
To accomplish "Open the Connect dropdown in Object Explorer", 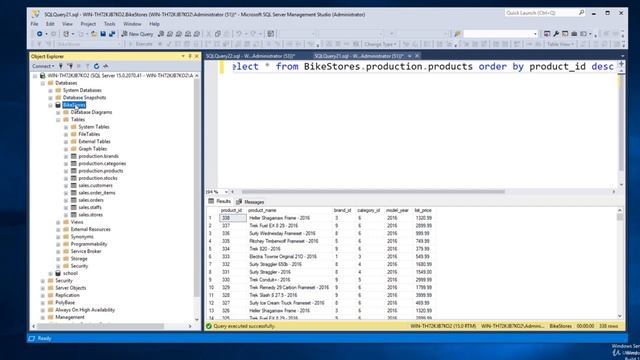I will [43, 66].
